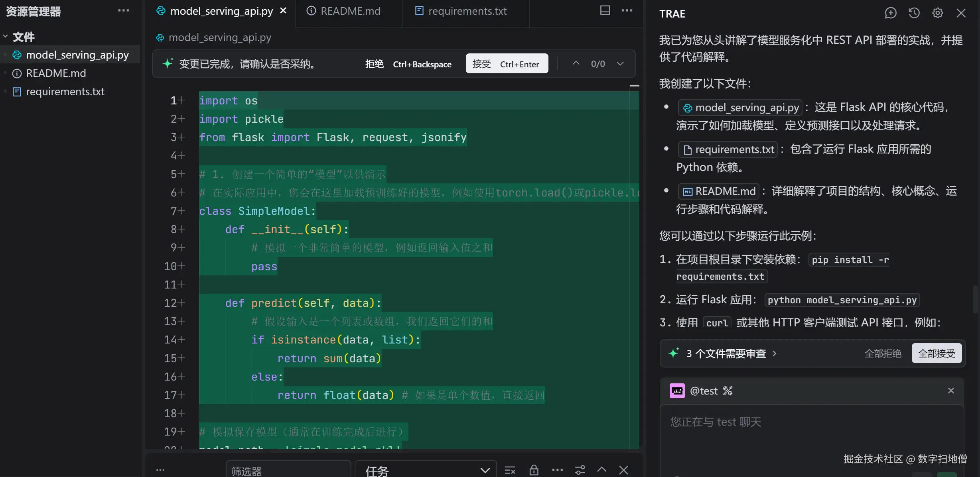The width and height of the screenshot is (980, 477).
Task: Switch to the requirements.txt tab
Action: point(467,11)
